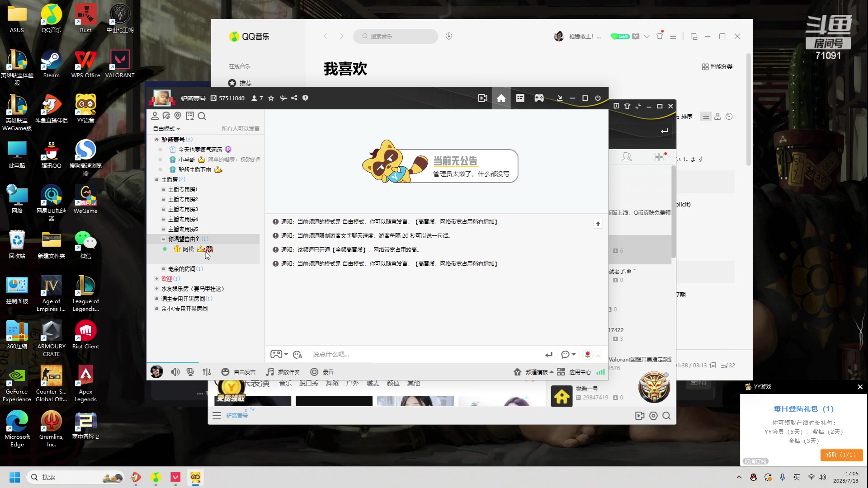Click the location pin icon in sidebar toolbar
This screenshot has width=868, height=488.
pos(178,116)
